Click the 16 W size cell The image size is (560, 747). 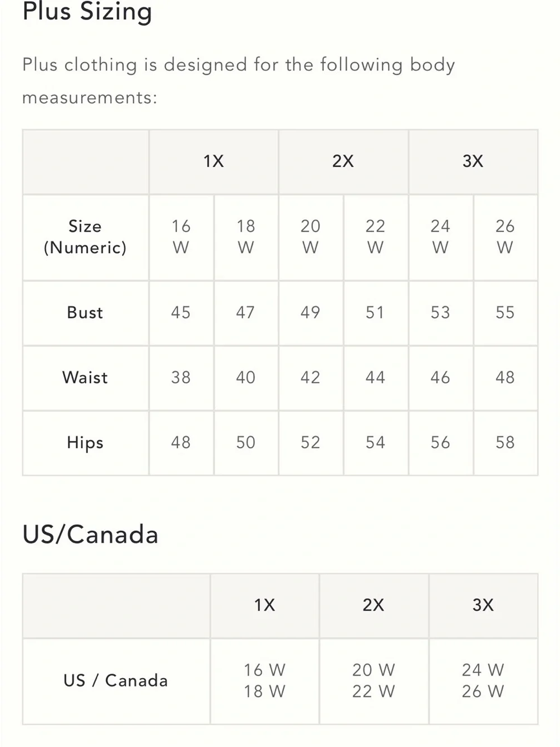(x=181, y=237)
